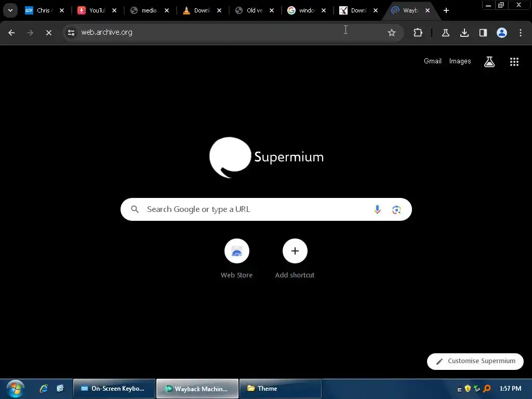Open Search Labs flask icon on page
Viewport: 532px width, 399px height.
pyautogui.click(x=489, y=62)
